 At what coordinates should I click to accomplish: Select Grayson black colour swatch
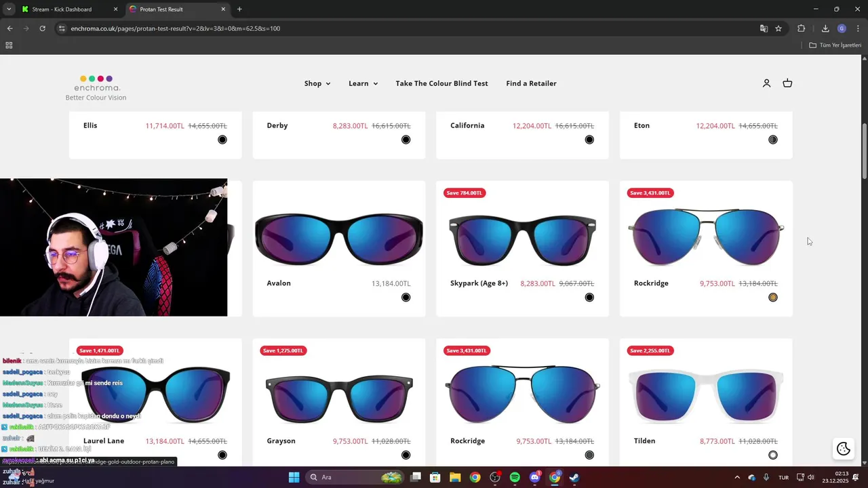406,455
